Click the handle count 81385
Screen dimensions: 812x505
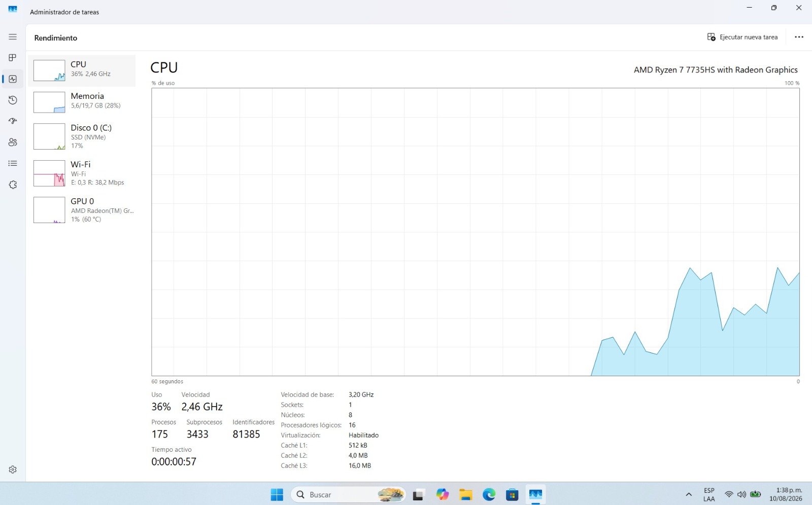(246, 434)
